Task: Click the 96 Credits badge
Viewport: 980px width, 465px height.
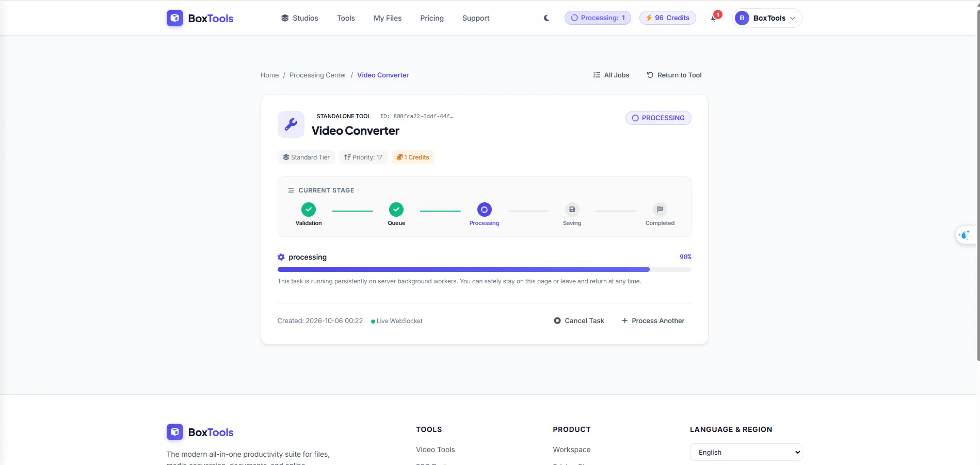Action: click(x=668, y=18)
